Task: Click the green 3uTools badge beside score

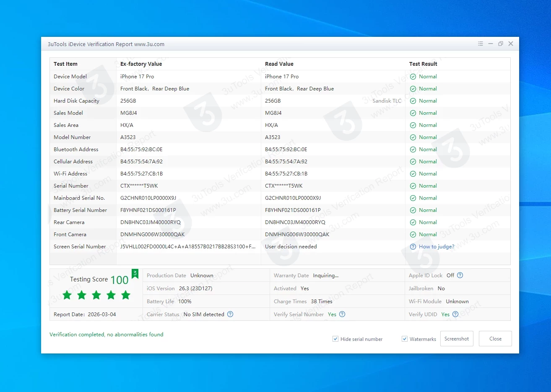Action: pyautogui.click(x=135, y=273)
